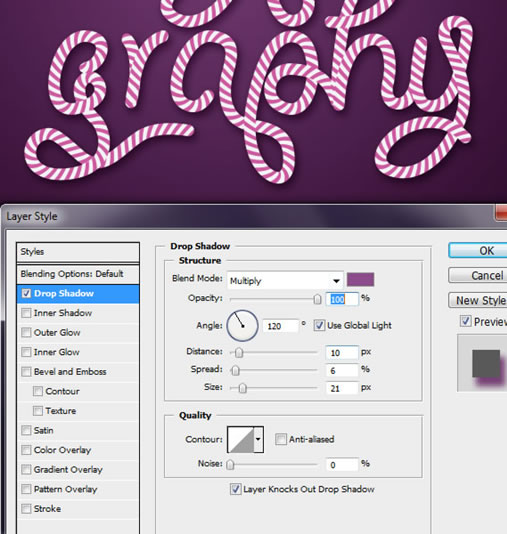Expand the contour picker arrow
Screen dimensions: 507x534
click(x=259, y=439)
